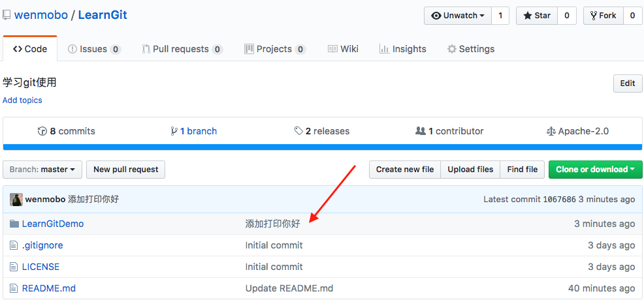Open the LearnGit repository link

coord(103,15)
